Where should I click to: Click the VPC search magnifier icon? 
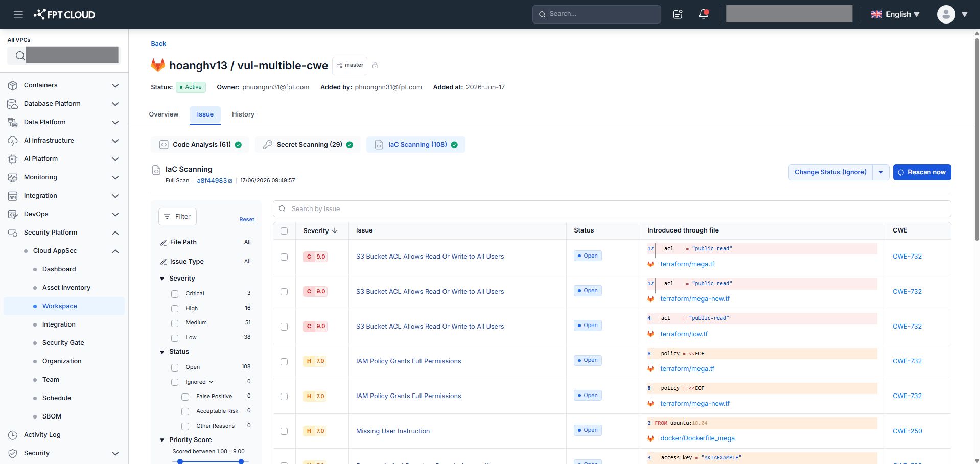click(x=20, y=55)
